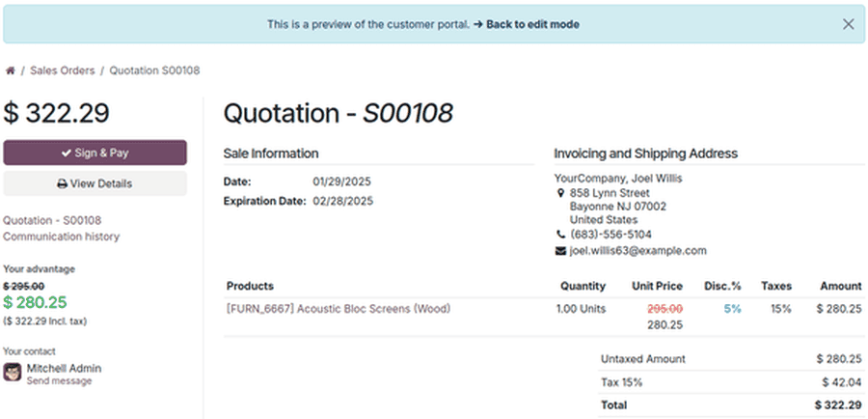The image size is (868, 419).
Task: Click the phone icon beside (683)-556-5104
Action: pos(560,235)
